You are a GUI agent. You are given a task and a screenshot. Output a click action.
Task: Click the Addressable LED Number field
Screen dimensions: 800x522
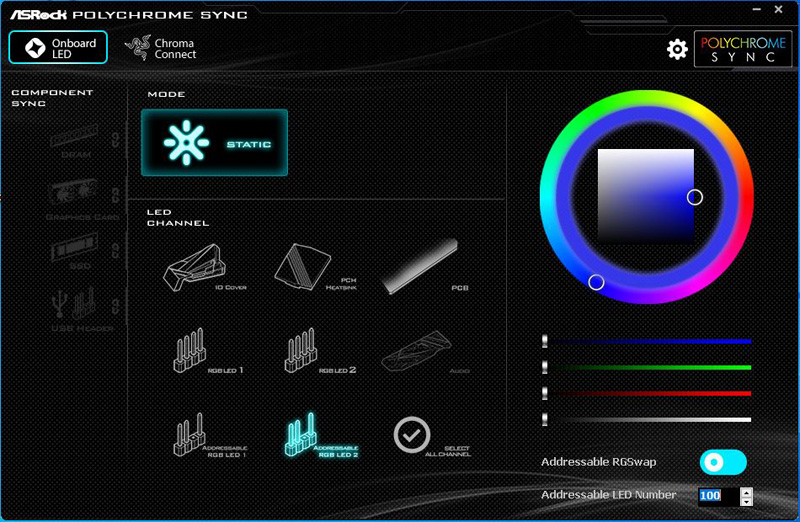pos(718,495)
